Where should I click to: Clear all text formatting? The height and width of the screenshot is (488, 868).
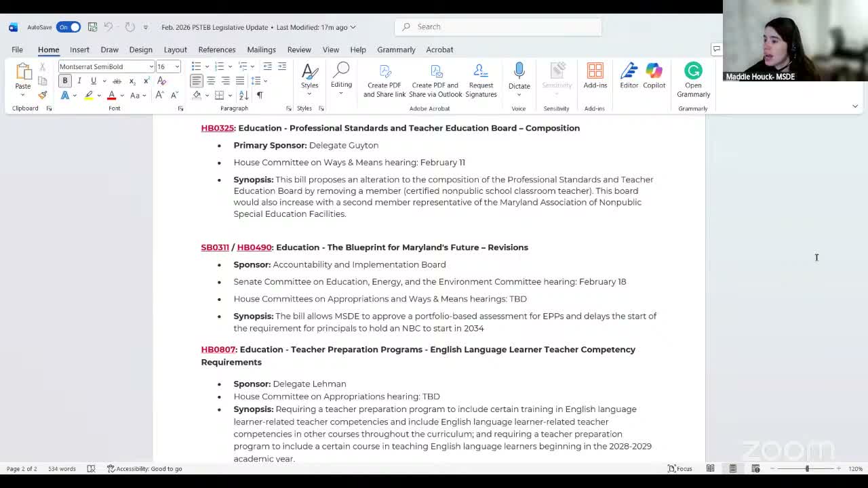tap(161, 81)
